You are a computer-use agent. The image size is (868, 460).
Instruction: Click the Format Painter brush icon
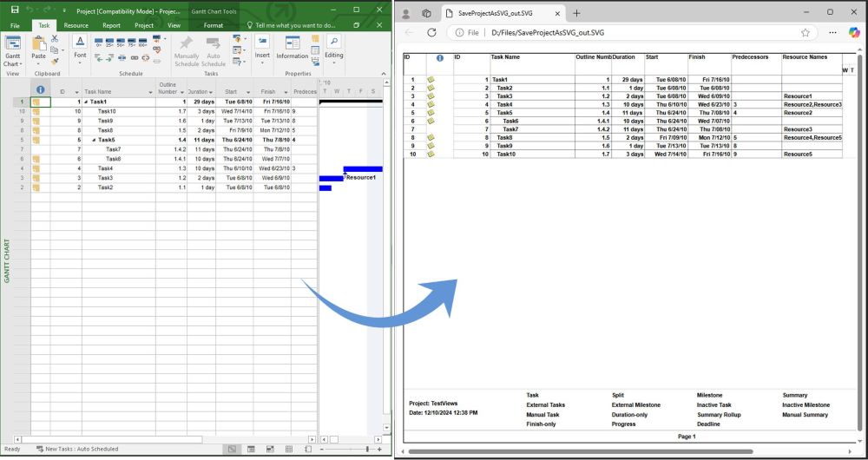[x=56, y=60]
